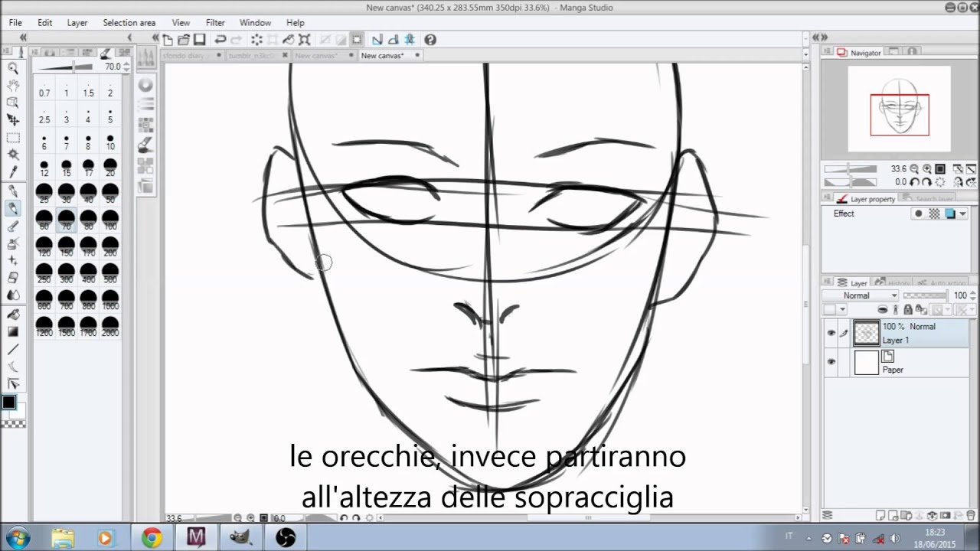Toggle show selection border icon

click(357, 40)
